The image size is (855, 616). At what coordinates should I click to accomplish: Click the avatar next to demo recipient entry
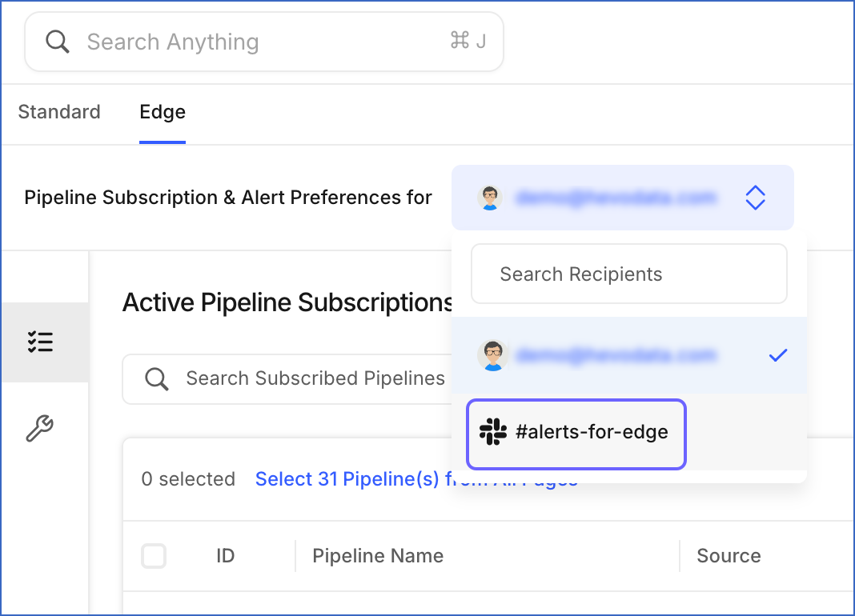(x=494, y=355)
